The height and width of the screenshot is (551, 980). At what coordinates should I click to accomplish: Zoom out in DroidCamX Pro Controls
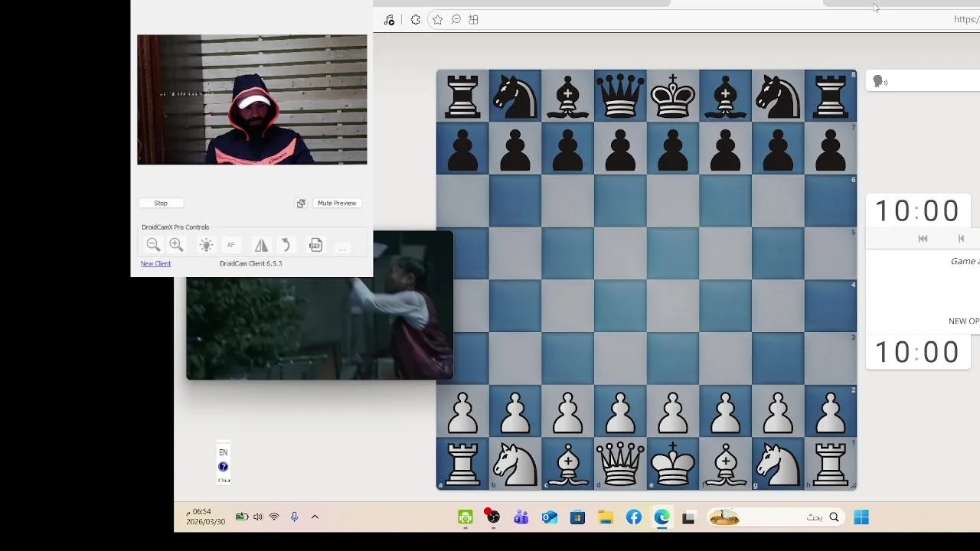pyautogui.click(x=153, y=245)
